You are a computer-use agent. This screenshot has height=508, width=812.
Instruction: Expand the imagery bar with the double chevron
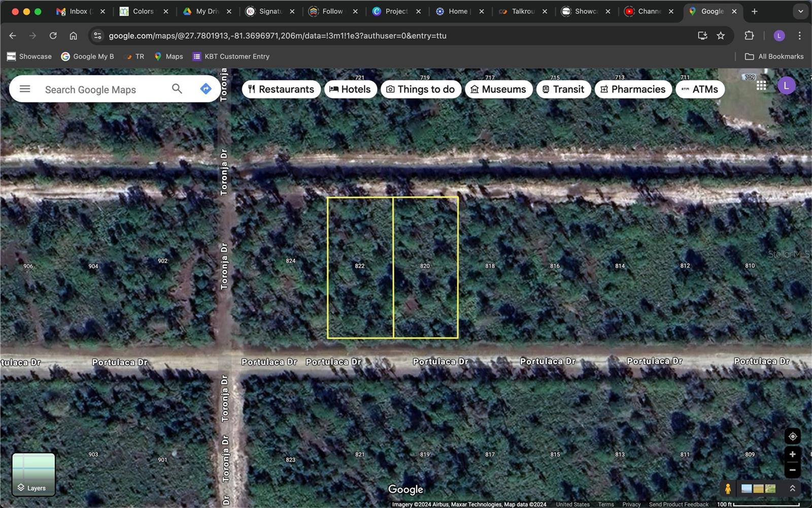793,489
